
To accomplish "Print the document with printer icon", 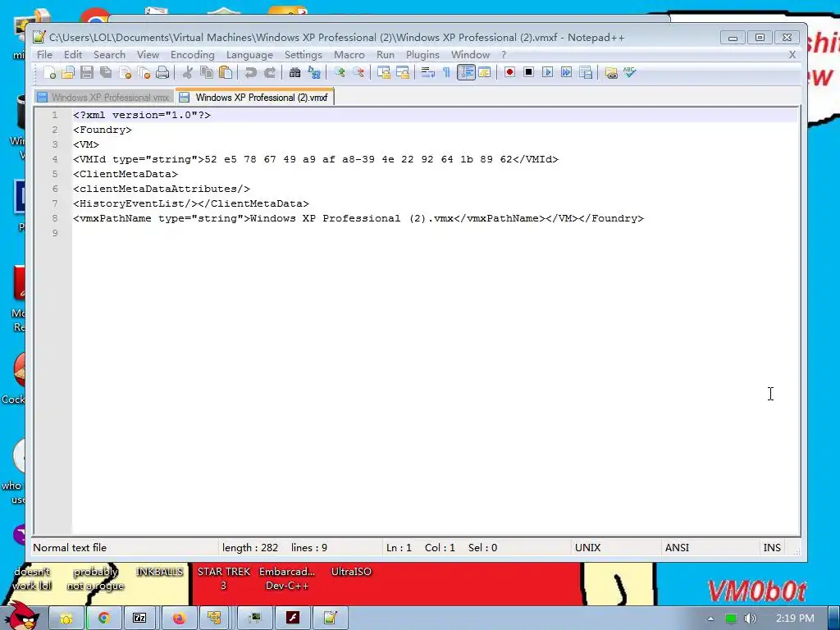I will pyautogui.click(x=162, y=72).
